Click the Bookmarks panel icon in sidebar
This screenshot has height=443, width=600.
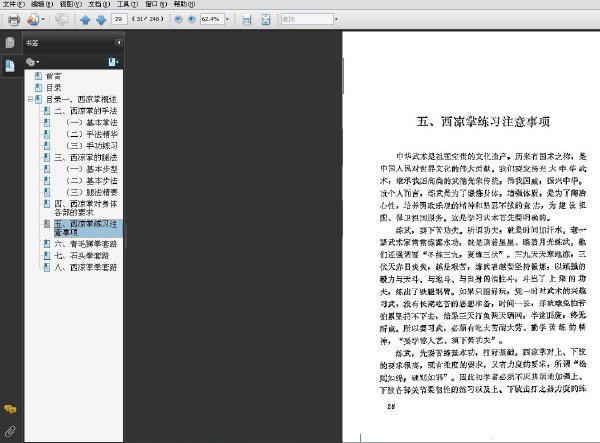coord(10,66)
